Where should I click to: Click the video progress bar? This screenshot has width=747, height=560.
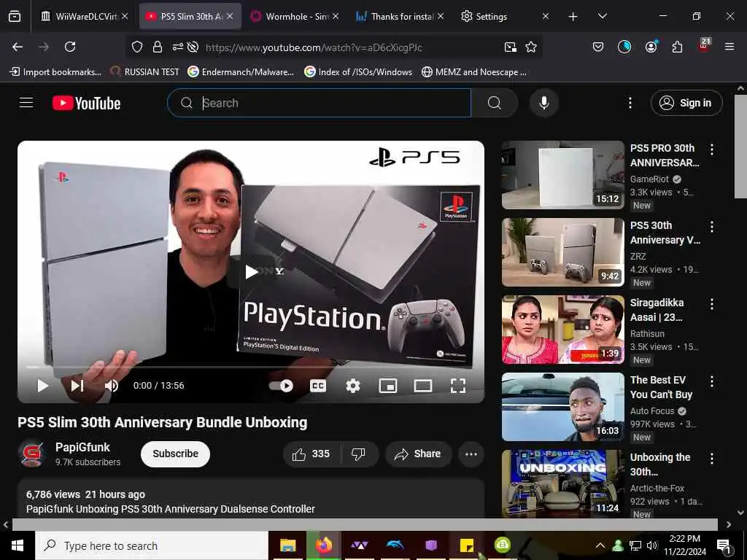tap(251, 367)
